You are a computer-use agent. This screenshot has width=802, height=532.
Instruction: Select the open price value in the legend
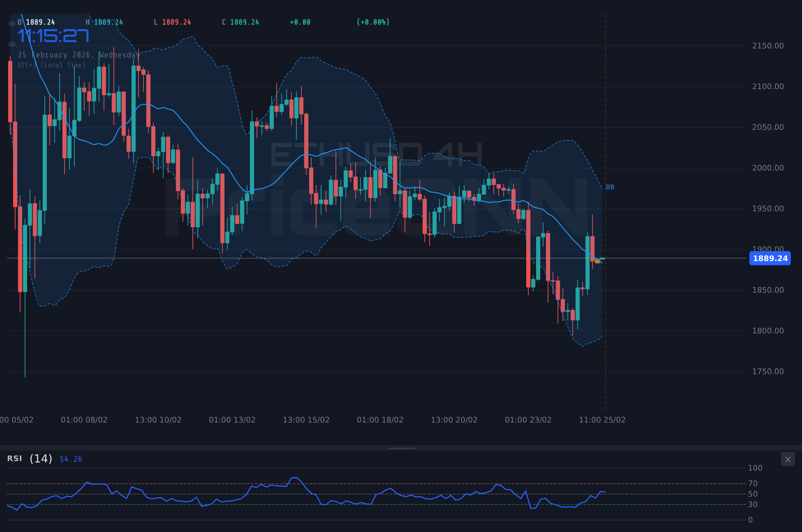41,22
